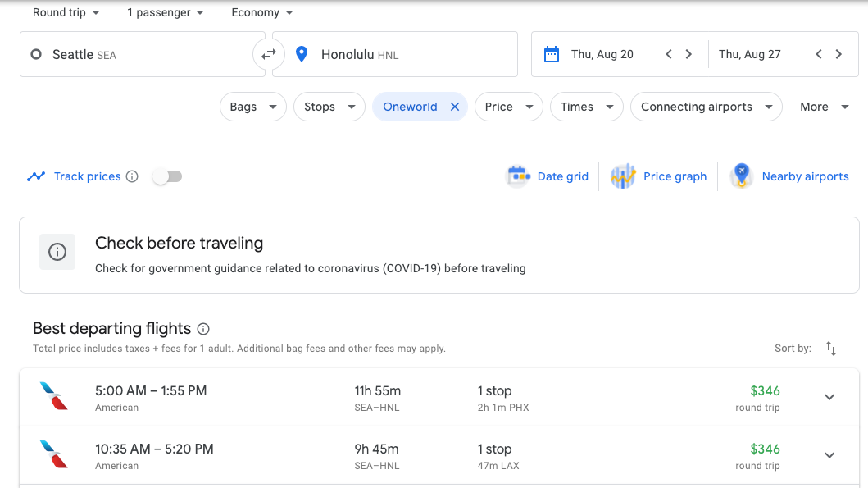868x488 pixels.
Task: Open the Date grid view
Action: point(548,176)
